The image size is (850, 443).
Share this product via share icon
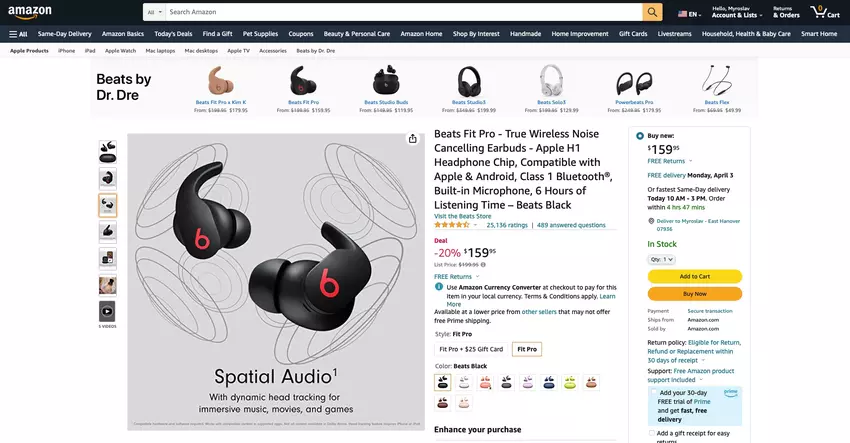click(413, 139)
